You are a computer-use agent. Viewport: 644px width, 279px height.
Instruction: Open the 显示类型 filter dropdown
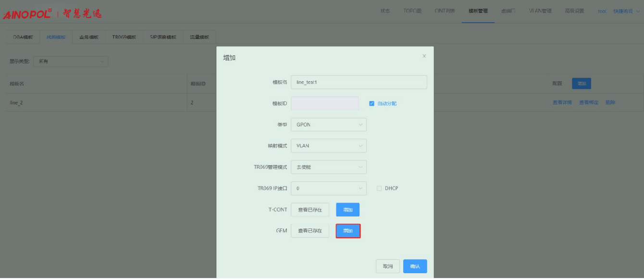(71, 61)
